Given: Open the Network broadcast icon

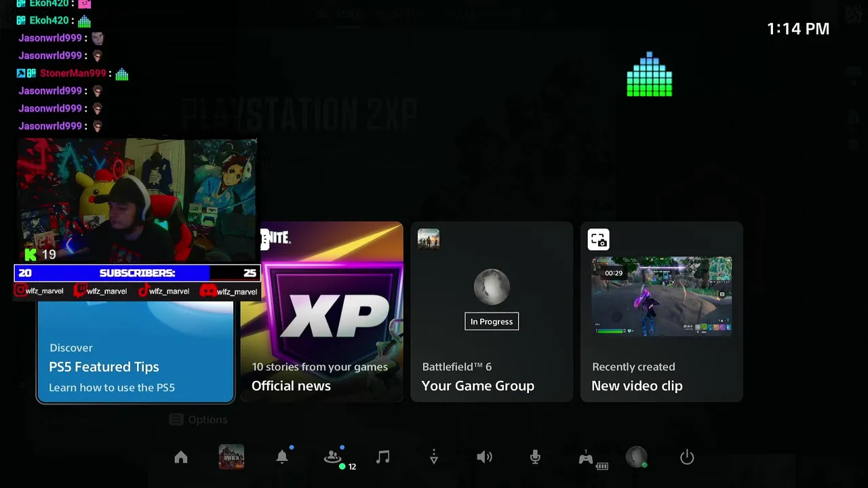Looking at the screenshot, I should [434, 457].
